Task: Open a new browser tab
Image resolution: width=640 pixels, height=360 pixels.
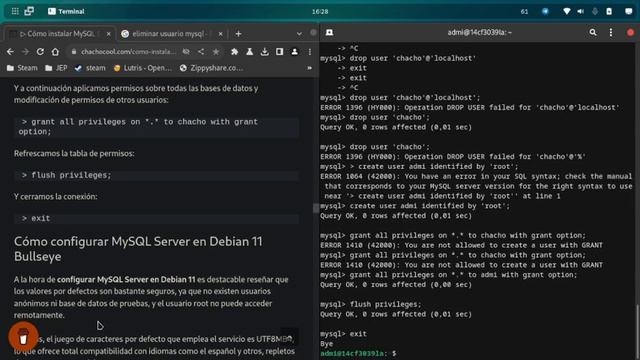Action: coord(238,34)
